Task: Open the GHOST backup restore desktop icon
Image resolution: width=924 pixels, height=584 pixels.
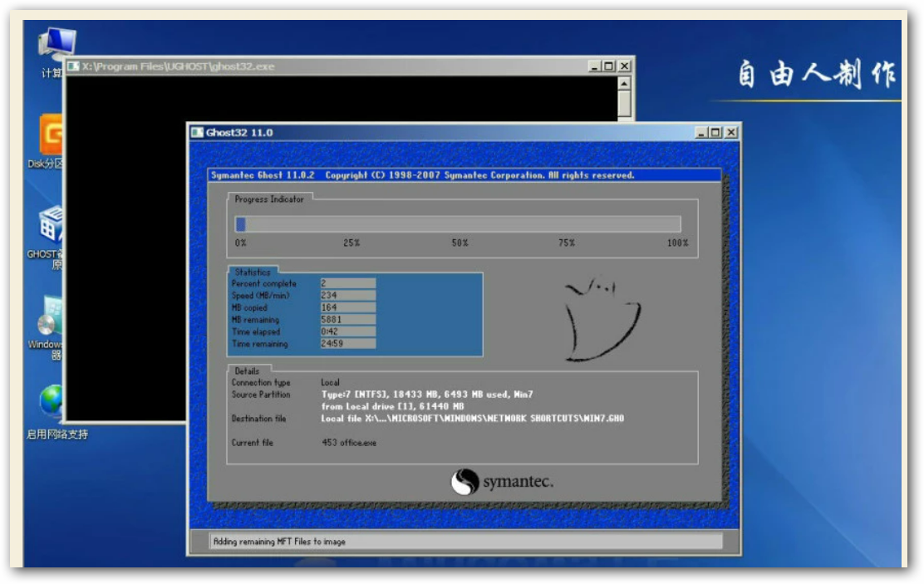Action: point(52,224)
